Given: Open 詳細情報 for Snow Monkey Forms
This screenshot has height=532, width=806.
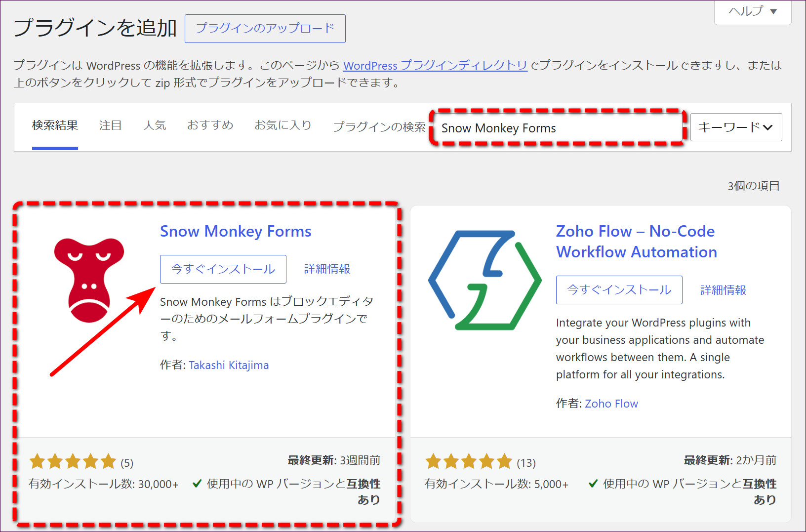Looking at the screenshot, I should [x=327, y=269].
